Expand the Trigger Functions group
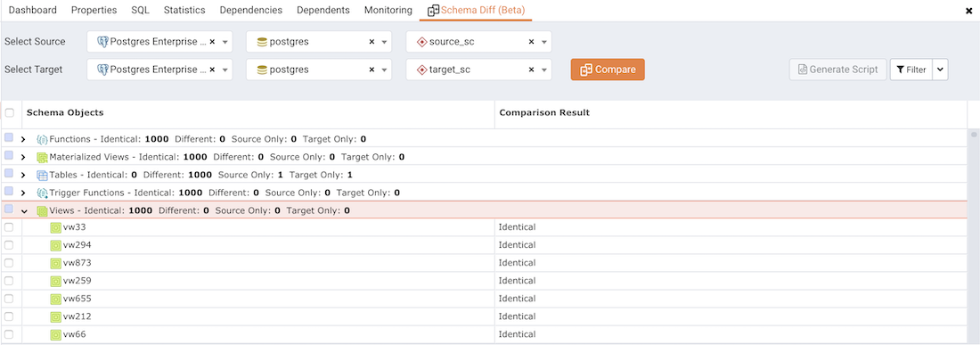The width and height of the screenshot is (980, 345). point(24,193)
